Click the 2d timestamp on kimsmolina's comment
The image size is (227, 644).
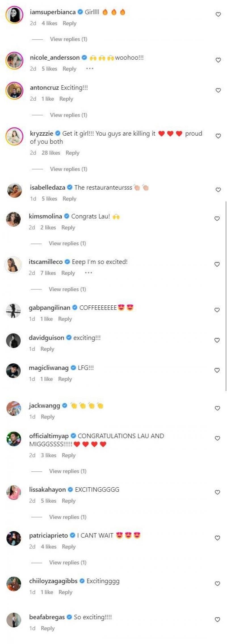point(33,227)
